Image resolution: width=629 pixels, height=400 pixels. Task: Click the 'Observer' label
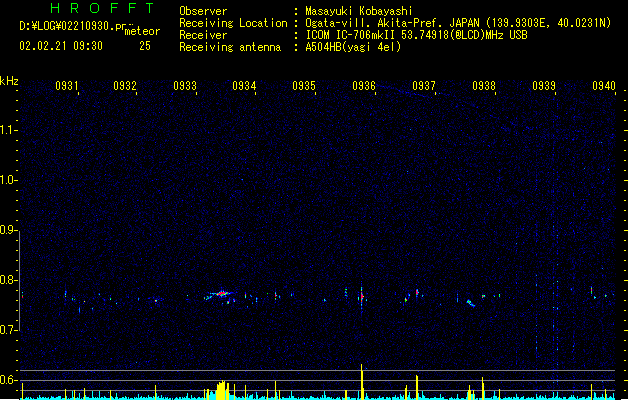coord(203,11)
